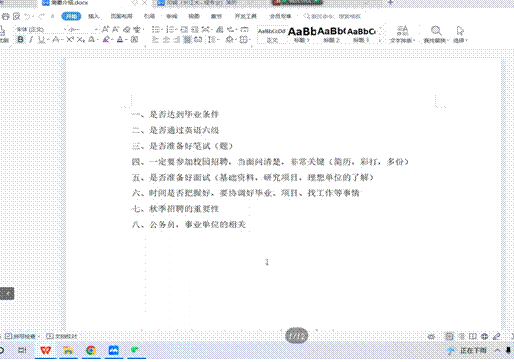Click the bulleted list icon
This screenshot has width=514, height=362.
point(155,29)
